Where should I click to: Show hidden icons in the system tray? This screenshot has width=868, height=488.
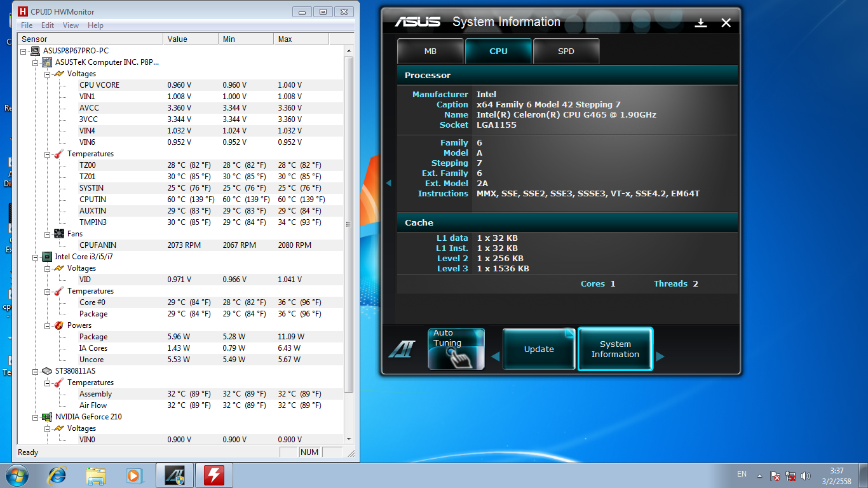[759, 475]
